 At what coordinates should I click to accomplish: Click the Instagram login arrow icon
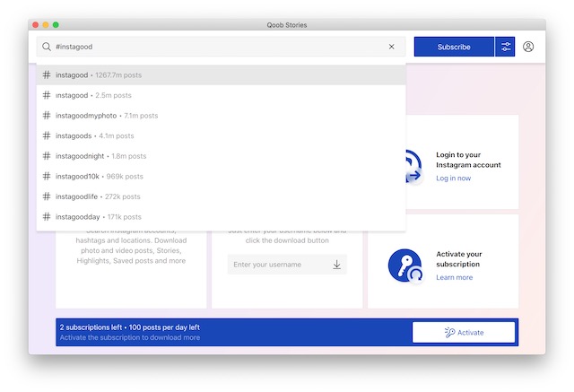(x=413, y=167)
